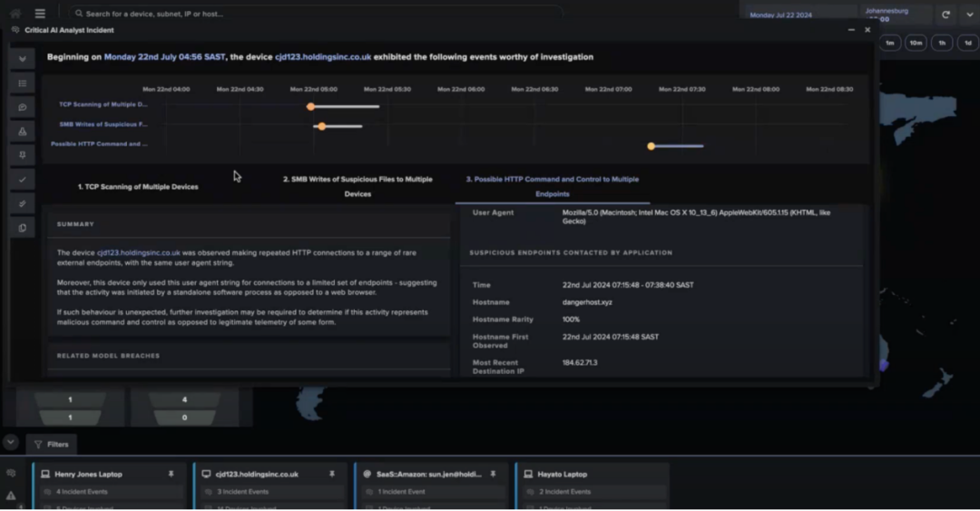The height and width of the screenshot is (511, 980).
Task: Close the AI Analyst Incident panel
Action: tap(867, 29)
